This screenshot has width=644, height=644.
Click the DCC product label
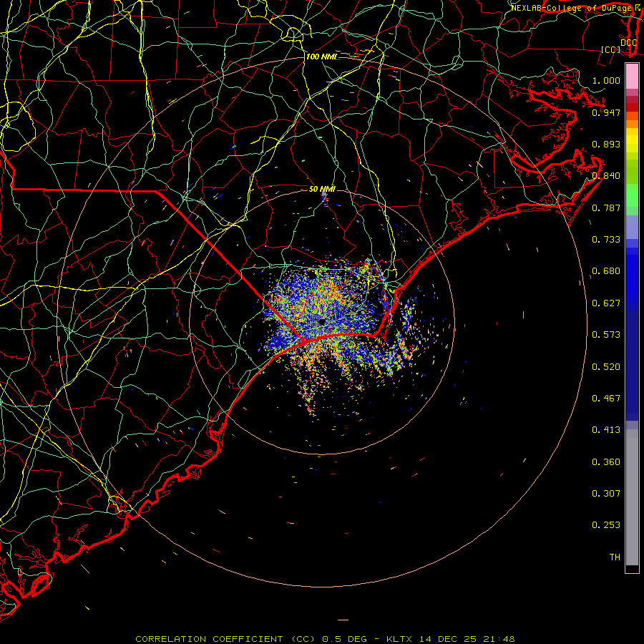628,43
